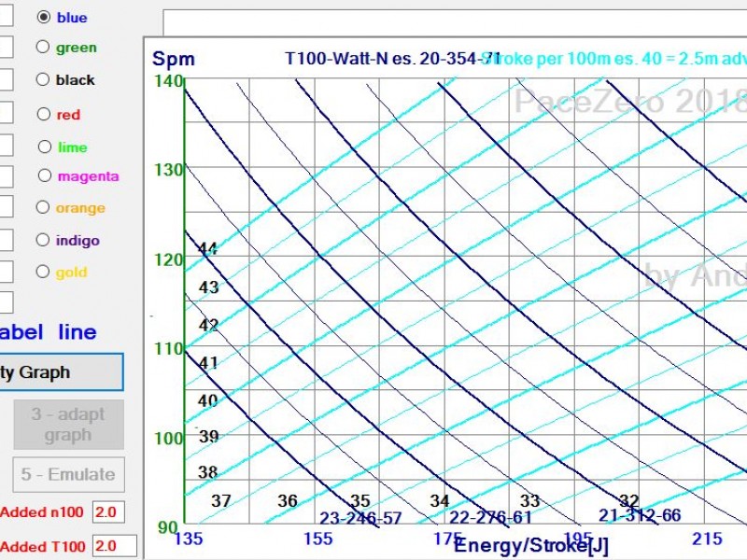
Task: Click the 23-246-57 curve label on graph
Action: 360,518
